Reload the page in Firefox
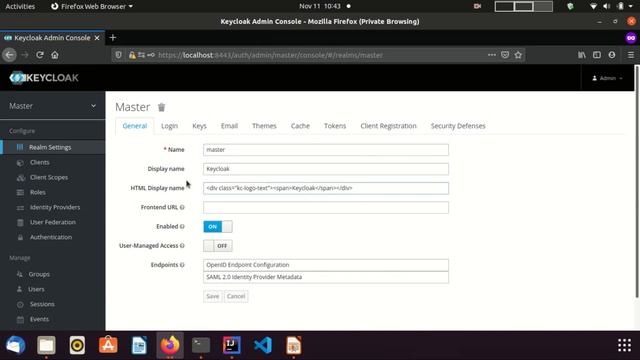Screen dimensions: 640x360 click(40, 55)
